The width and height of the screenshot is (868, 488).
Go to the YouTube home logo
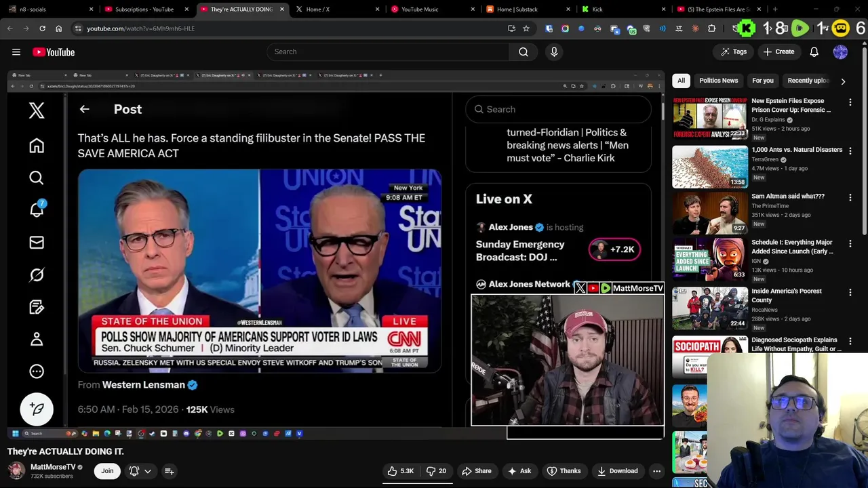(x=54, y=52)
